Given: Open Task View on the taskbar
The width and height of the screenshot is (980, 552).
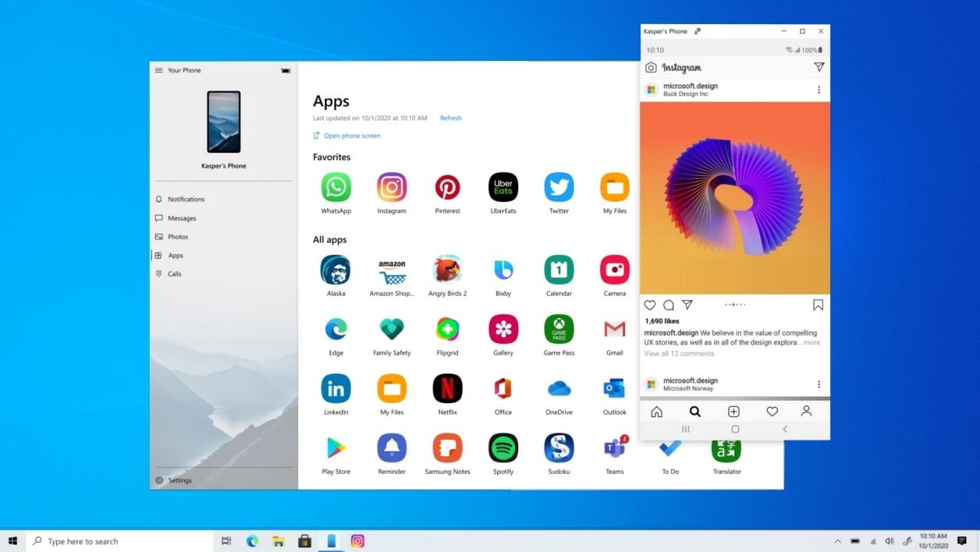Looking at the screenshot, I should 226,541.
